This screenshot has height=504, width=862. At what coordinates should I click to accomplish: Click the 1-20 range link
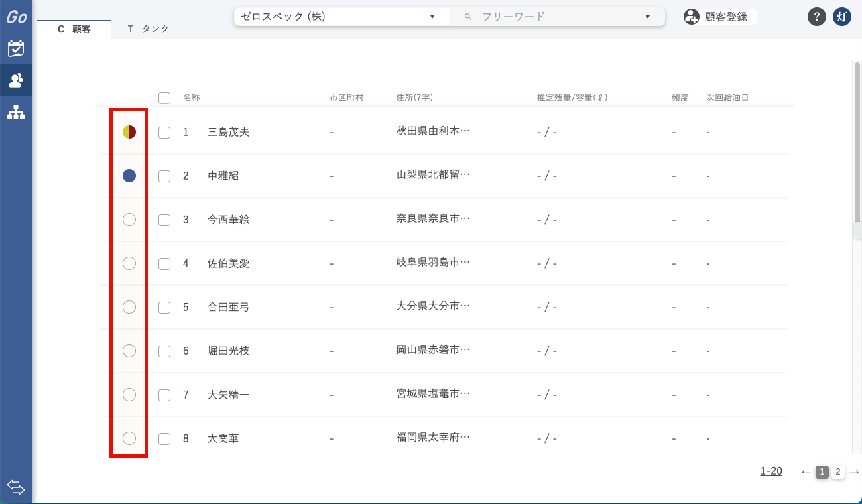(x=771, y=472)
